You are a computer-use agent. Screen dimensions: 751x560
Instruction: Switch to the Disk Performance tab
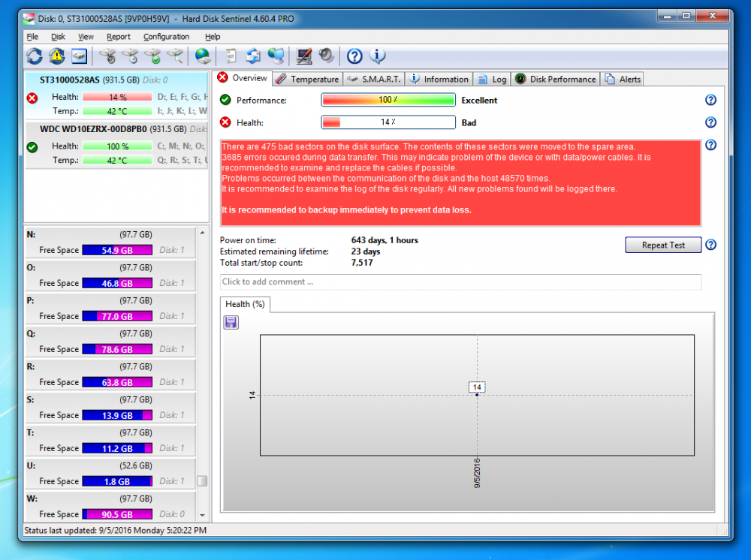click(556, 79)
